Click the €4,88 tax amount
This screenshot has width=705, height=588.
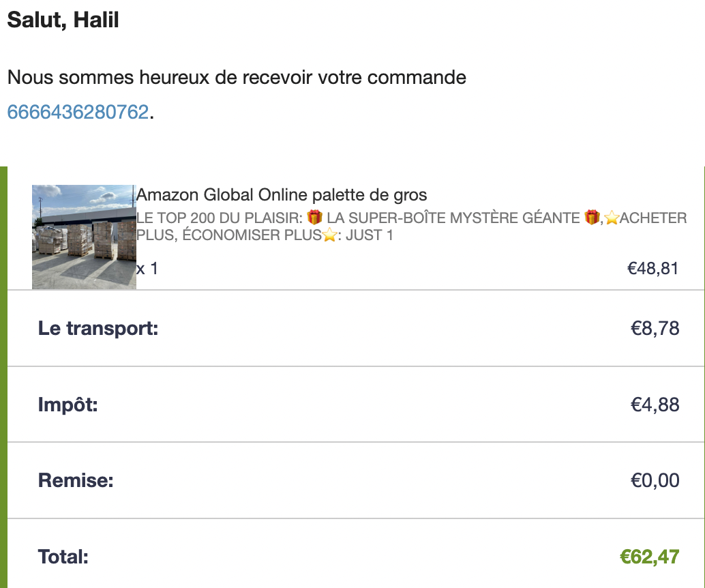(655, 405)
